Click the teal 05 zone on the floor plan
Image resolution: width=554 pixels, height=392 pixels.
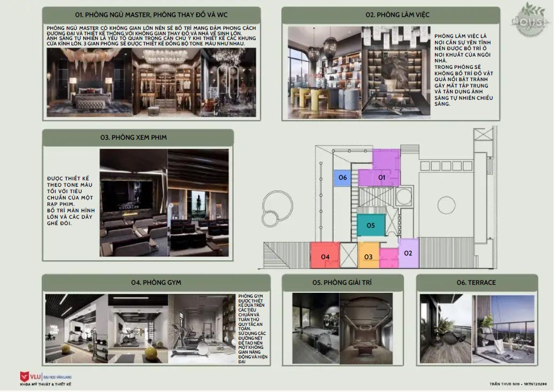370,225
